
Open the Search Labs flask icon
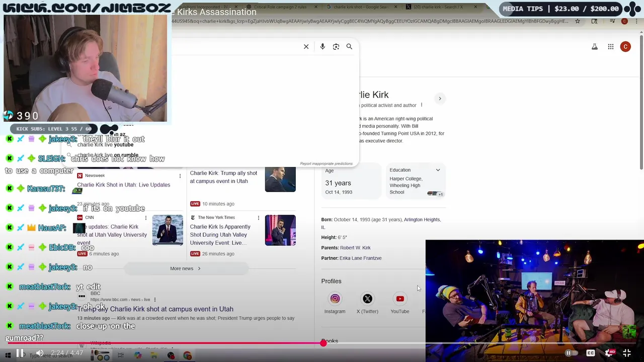pyautogui.click(x=595, y=47)
